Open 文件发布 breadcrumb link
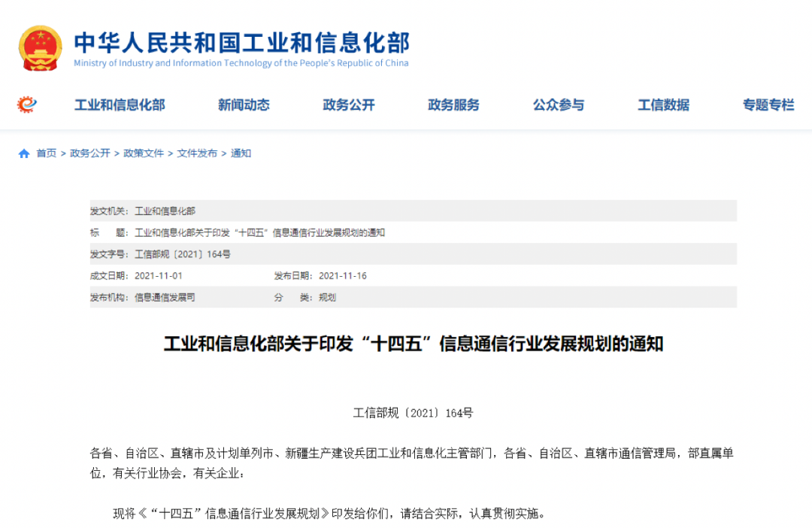The width and height of the screenshot is (812, 528). click(197, 153)
